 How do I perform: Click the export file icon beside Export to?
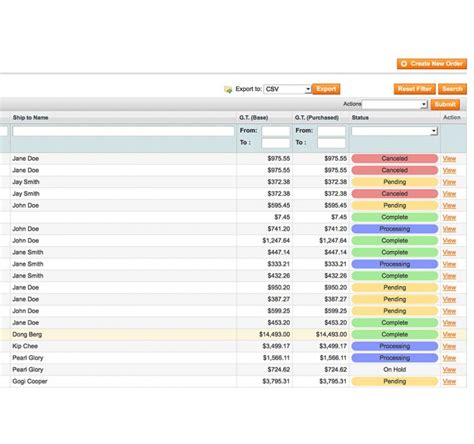coord(228,89)
